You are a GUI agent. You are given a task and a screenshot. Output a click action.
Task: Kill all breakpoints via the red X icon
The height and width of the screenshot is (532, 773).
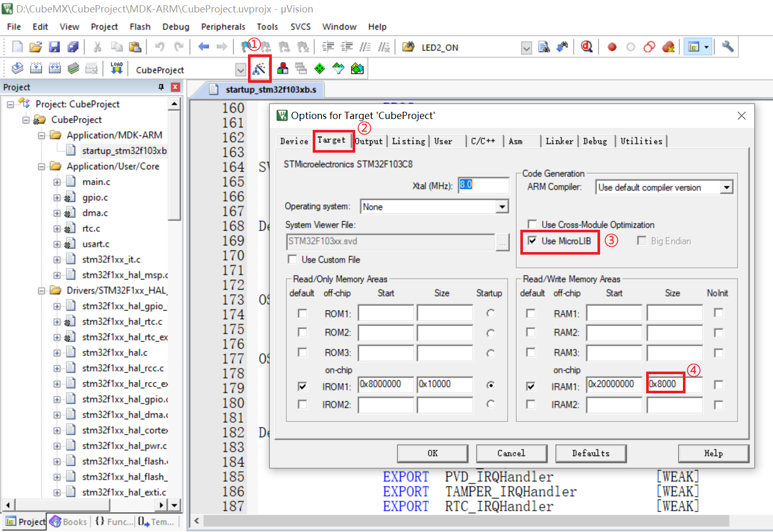click(x=668, y=46)
